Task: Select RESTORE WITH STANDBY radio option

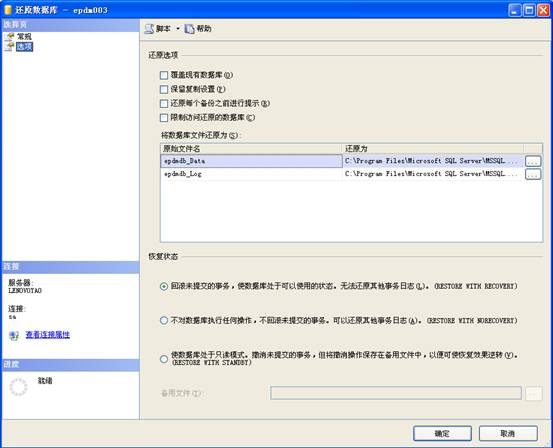Action: [164, 359]
